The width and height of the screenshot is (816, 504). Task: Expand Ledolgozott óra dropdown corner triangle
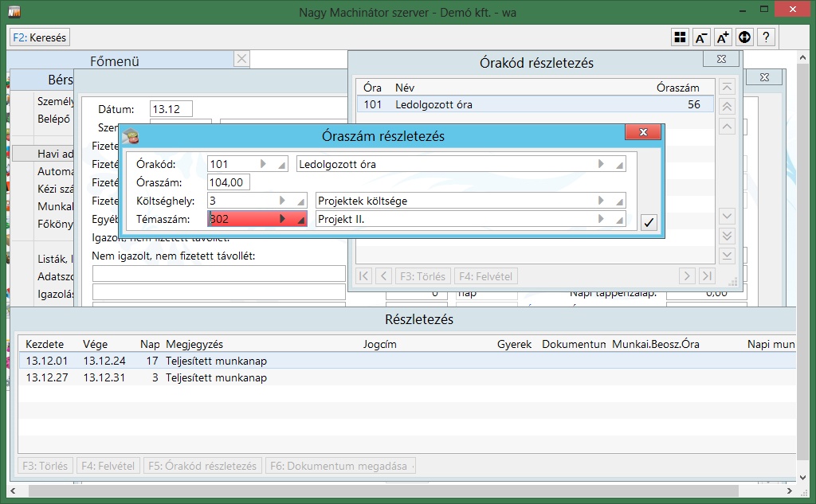tap(619, 166)
